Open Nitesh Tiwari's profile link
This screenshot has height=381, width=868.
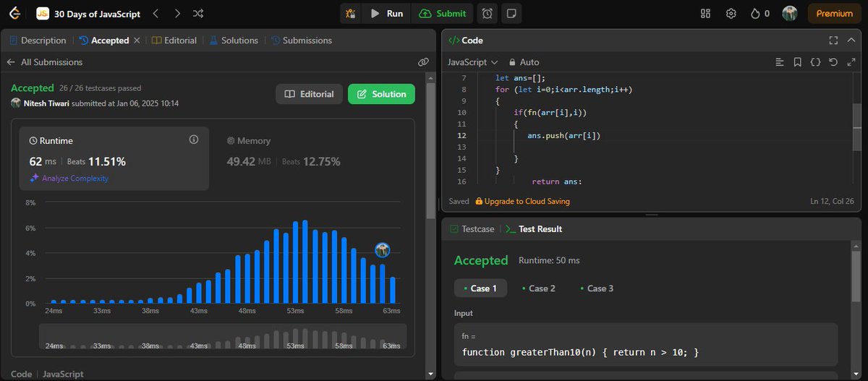pos(45,103)
